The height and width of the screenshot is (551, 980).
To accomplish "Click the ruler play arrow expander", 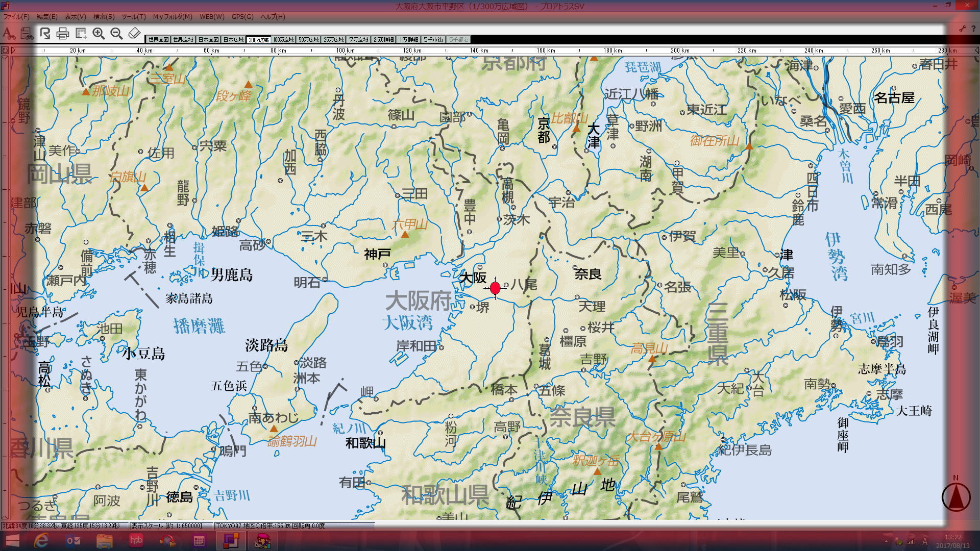I will (x=13, y=50).
